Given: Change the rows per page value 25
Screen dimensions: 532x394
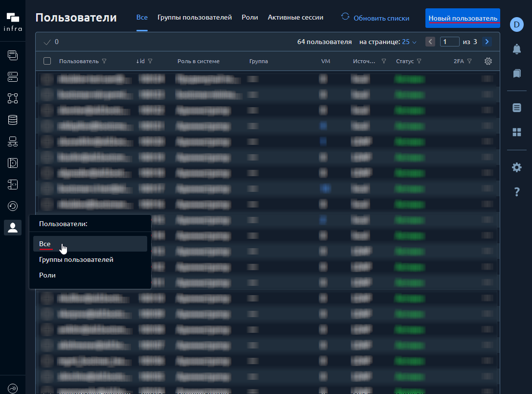Looking at the screenshot, I should coord(409,42).
